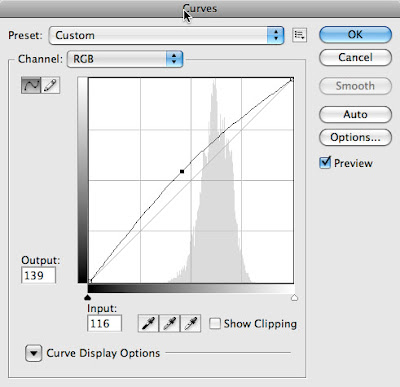This screenshot has width=400, height=387.
Task: Expand Curve Display Options
Action: (34, 353)
